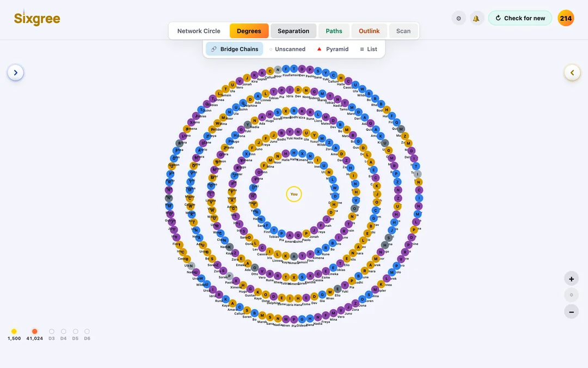This screenshot has height=368, width=588.
Task: Select gray Kaya node beside purple Zora
Action: pyautogui.click(x=230, y=247)
